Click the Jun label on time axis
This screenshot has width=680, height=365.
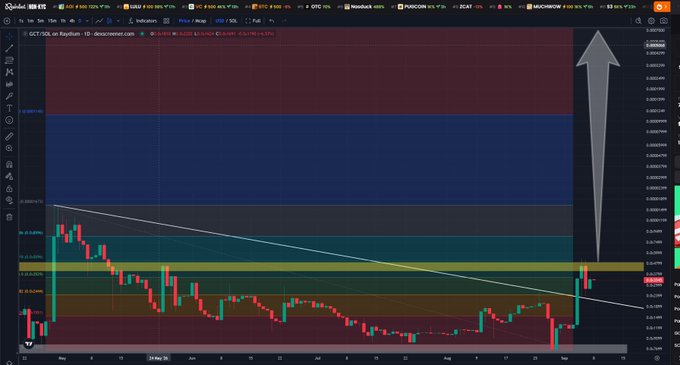(x=192, y=358)
